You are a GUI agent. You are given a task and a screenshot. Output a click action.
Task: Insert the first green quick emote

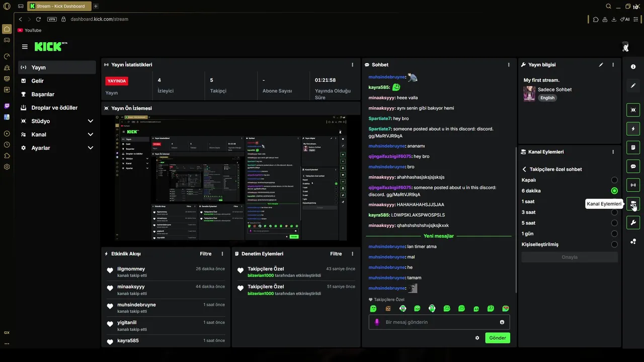pos(373,308)
